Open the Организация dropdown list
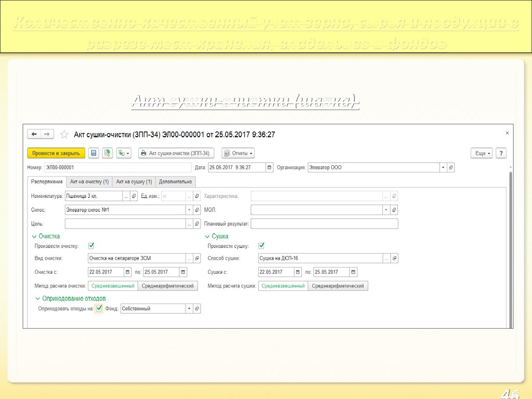Screen dimensions: 532x399 pos(443,167)
